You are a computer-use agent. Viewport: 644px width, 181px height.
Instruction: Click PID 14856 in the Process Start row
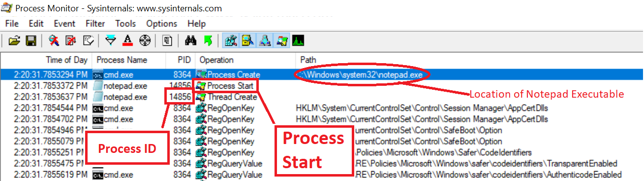[180, 86]
